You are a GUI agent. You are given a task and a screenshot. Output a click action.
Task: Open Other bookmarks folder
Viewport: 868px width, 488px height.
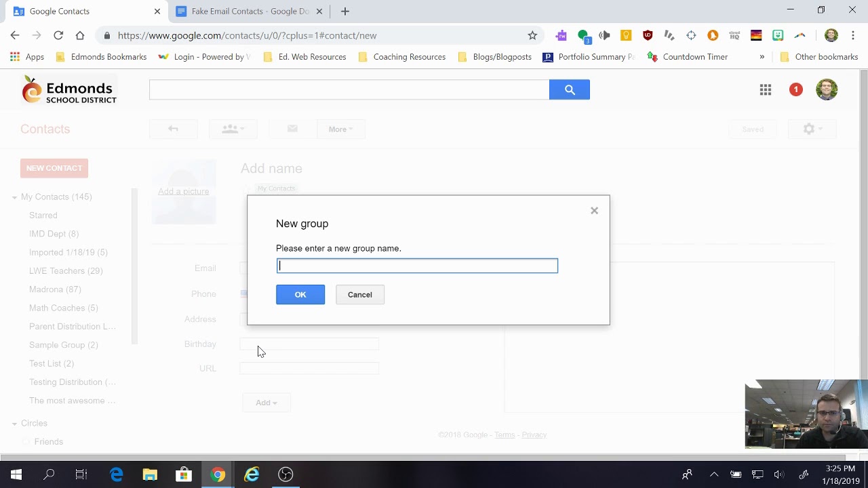(818, 57)
